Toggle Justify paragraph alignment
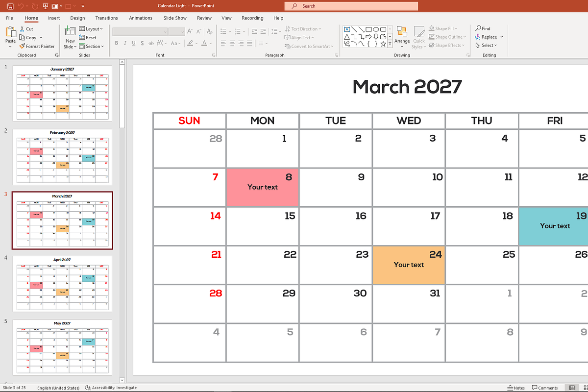The image size is (588, 392). [249, 43]
